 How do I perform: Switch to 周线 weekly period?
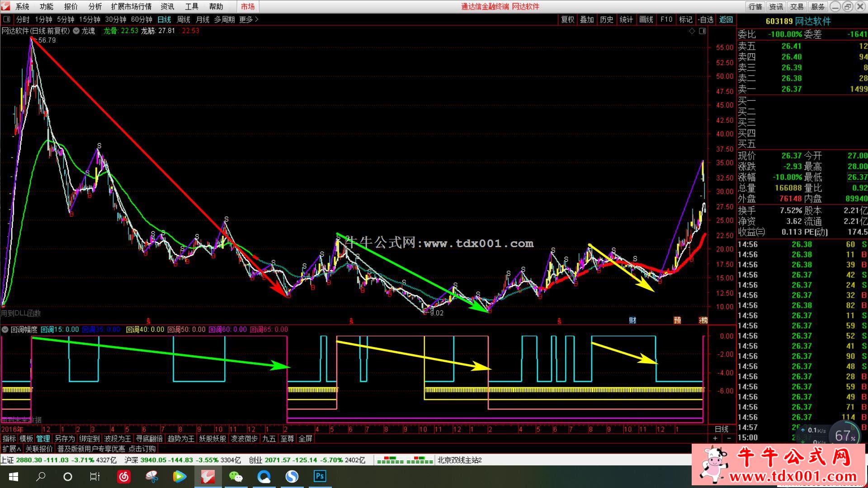(184, 19)
